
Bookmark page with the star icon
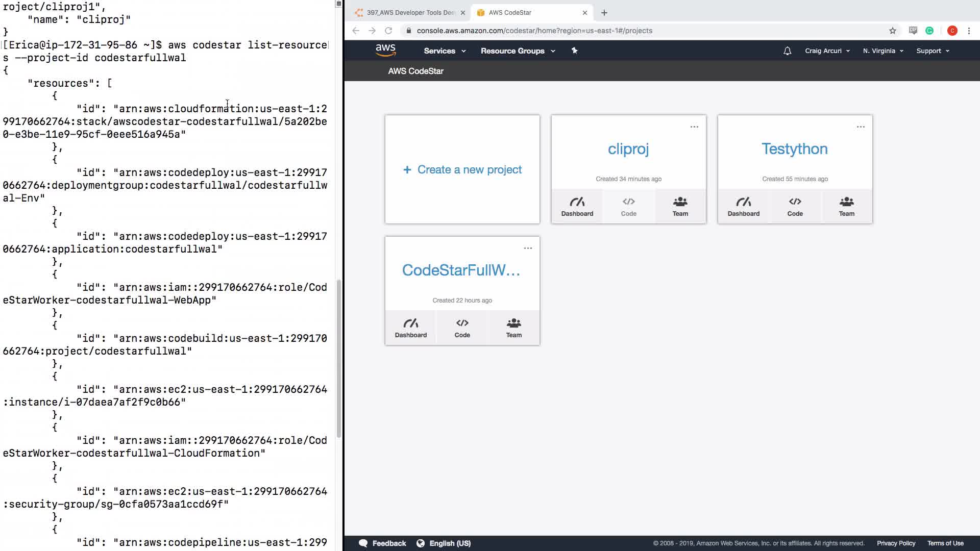(x=892, y=31)
